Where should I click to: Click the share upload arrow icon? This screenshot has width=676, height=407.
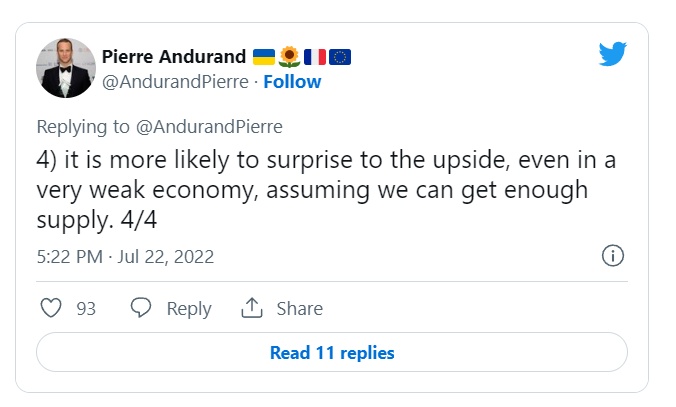tap(251, 308)
